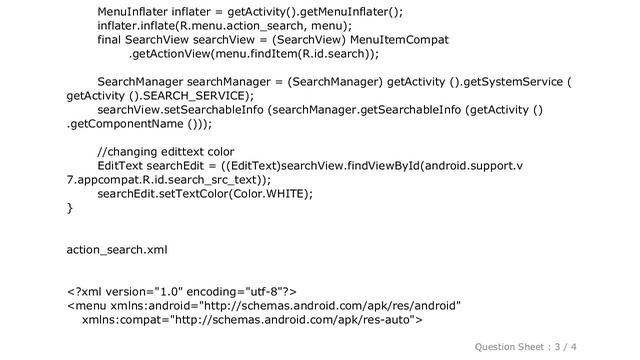Click the .getActionView(menu.findItem line
Screen dimensions: 640x360
coord(254,54)
